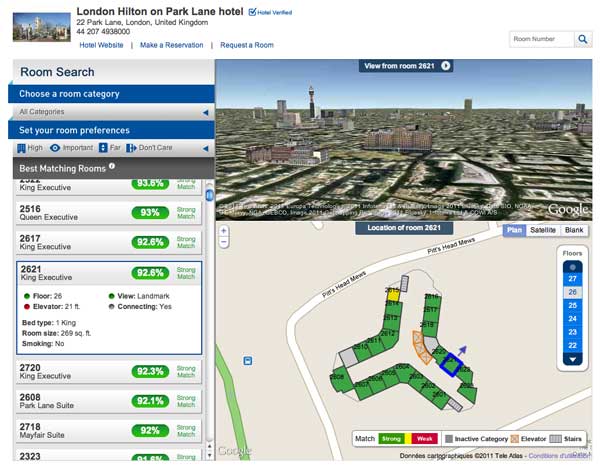
Task: Click the Strong green legend swatch
Action: [391, 439]
